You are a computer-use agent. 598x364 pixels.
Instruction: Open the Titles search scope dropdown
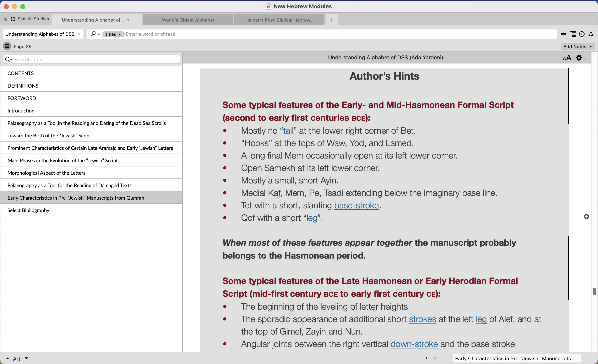113,34
